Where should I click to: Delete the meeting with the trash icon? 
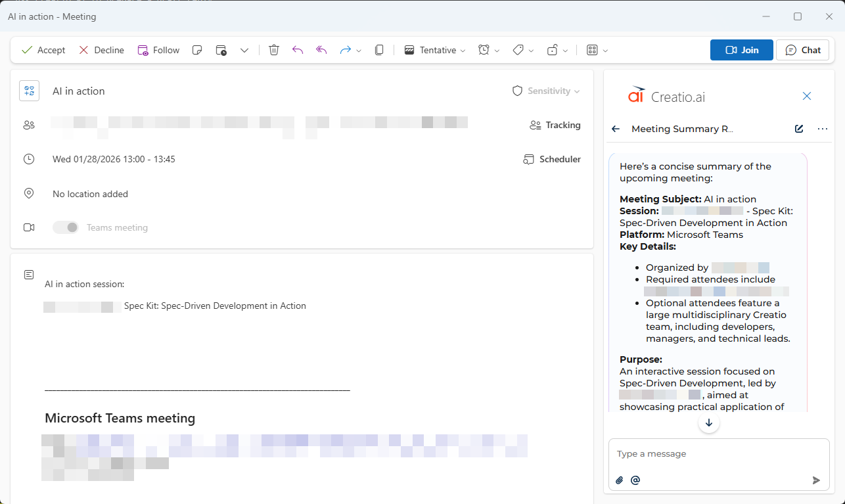274,49
